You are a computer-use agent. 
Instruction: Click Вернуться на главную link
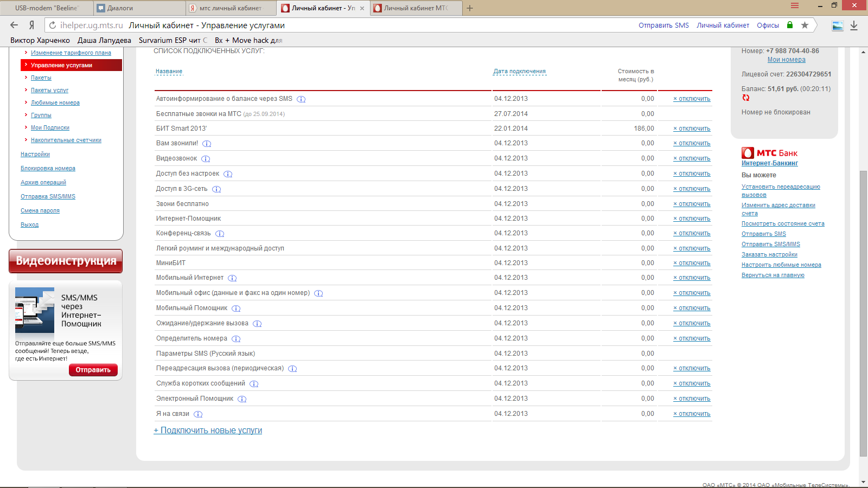(773, 275)
